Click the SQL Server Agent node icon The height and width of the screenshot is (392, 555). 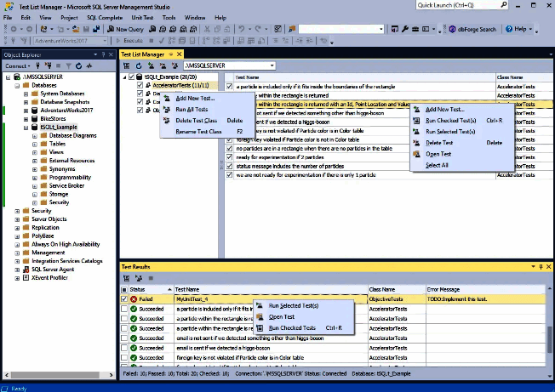pos(26,269)
